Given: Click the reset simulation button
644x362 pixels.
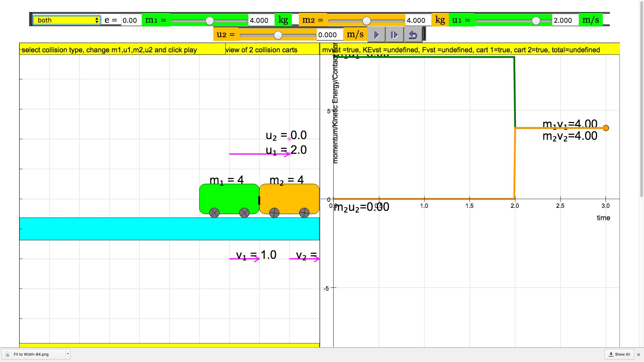Looking at the screenshot, I should 413,35.
